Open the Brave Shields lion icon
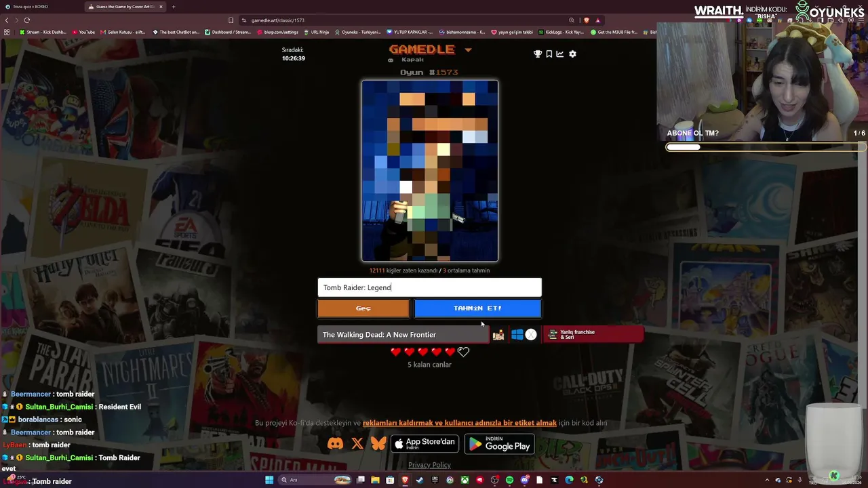The image size is (868, 488). point(587,20)
